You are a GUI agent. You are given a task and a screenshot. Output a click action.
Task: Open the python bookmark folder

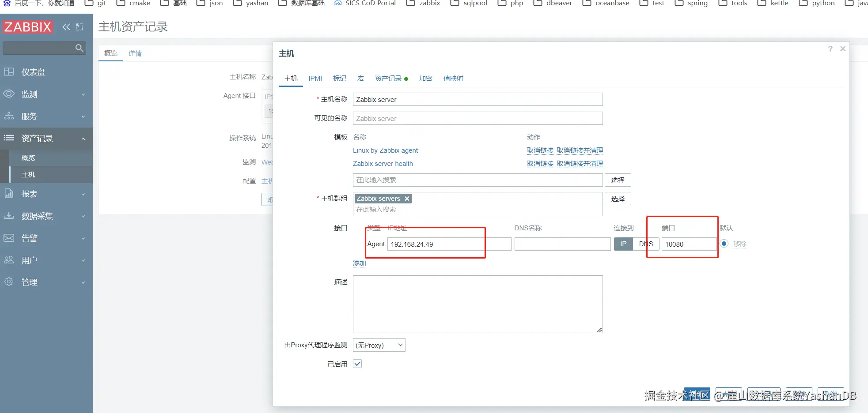(x=817, y=3)
